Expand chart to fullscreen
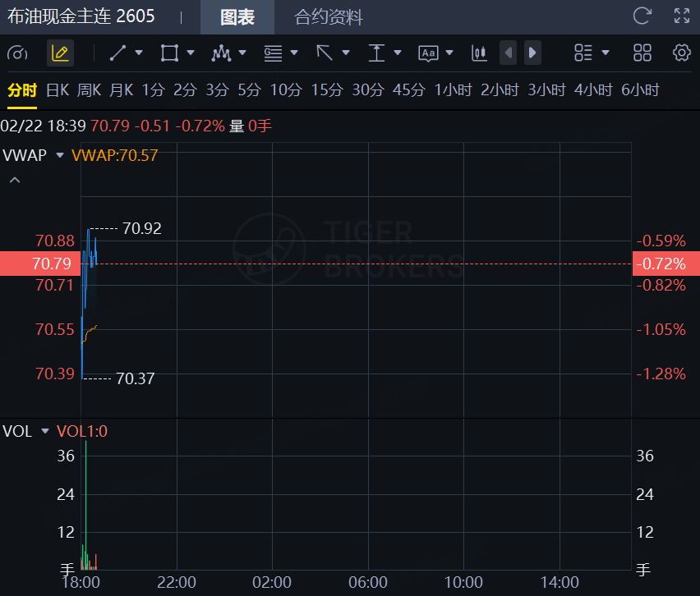The height and width of the screenshot is (596, 700). [x=682, y=16]
